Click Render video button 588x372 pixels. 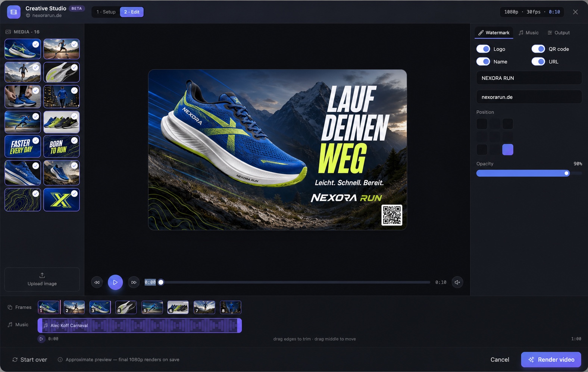(x=551, y=360)
